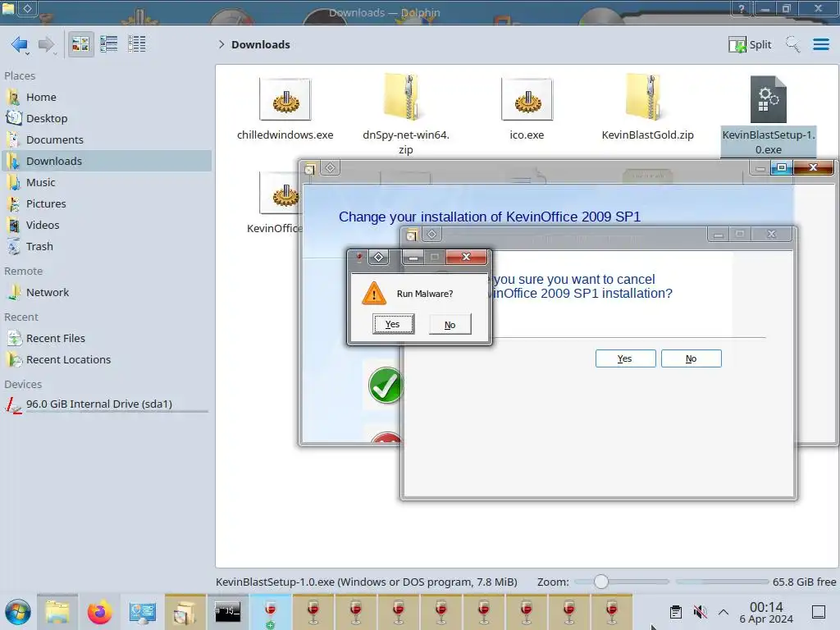Toggle the Split view button
Screen dimensions: 840x630
[750, 44]
